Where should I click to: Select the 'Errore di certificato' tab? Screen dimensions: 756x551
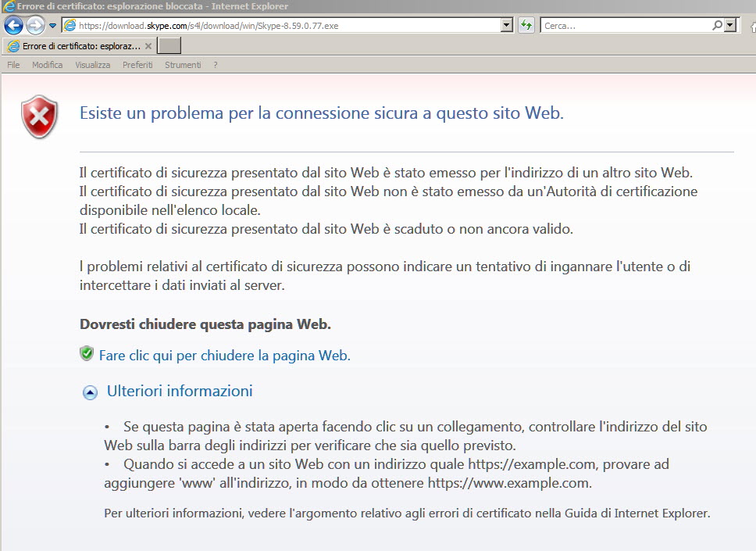(x=80, y=46)
